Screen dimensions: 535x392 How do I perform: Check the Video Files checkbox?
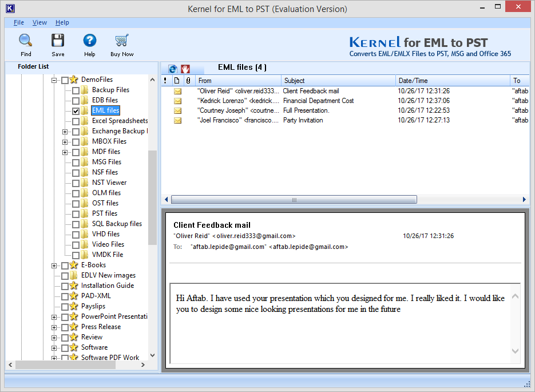click(x=76, y=245)
